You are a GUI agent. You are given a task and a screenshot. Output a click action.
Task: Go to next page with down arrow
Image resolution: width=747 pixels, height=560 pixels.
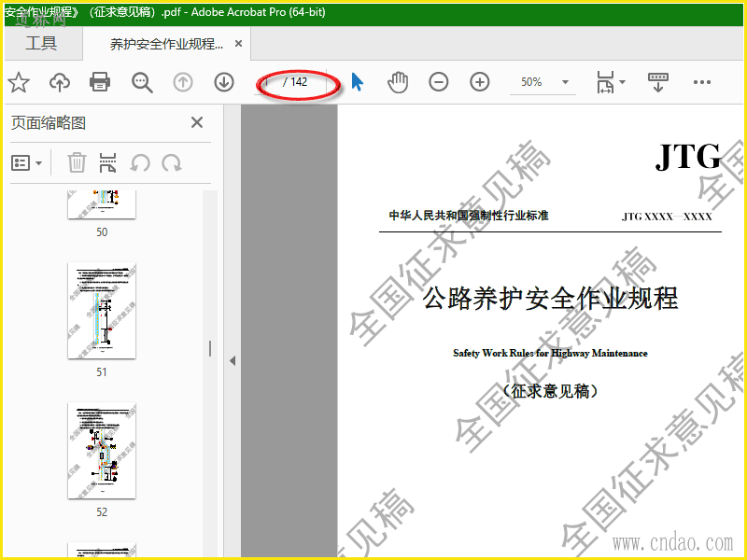click(x=224, y=82)
